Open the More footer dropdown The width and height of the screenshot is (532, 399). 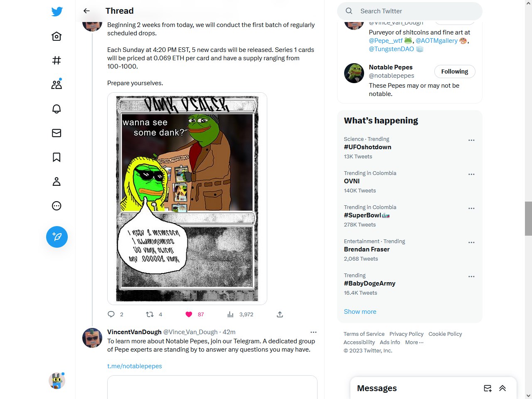pyautogui.click(x=414, y=342)
